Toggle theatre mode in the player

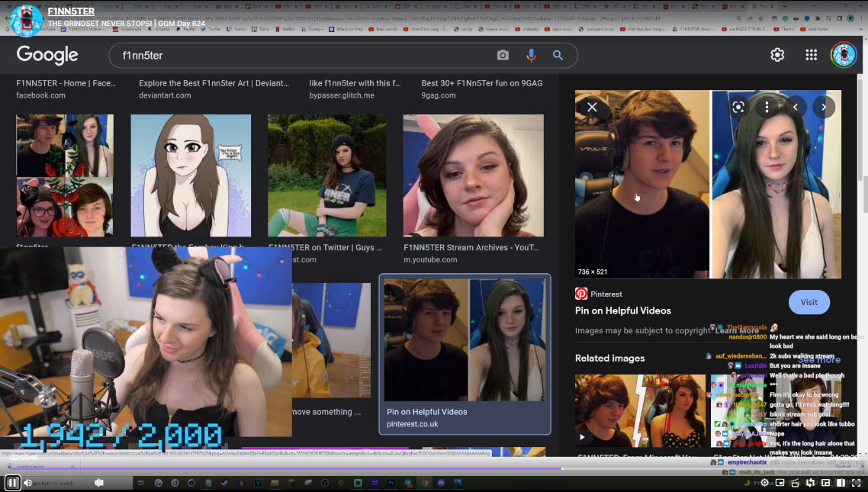point(841,483)
